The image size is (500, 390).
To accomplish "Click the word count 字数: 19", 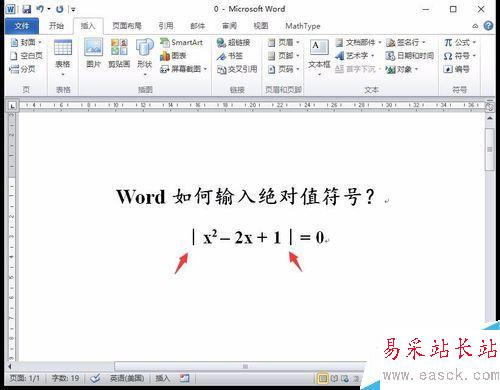I will (x=65, y=378).
